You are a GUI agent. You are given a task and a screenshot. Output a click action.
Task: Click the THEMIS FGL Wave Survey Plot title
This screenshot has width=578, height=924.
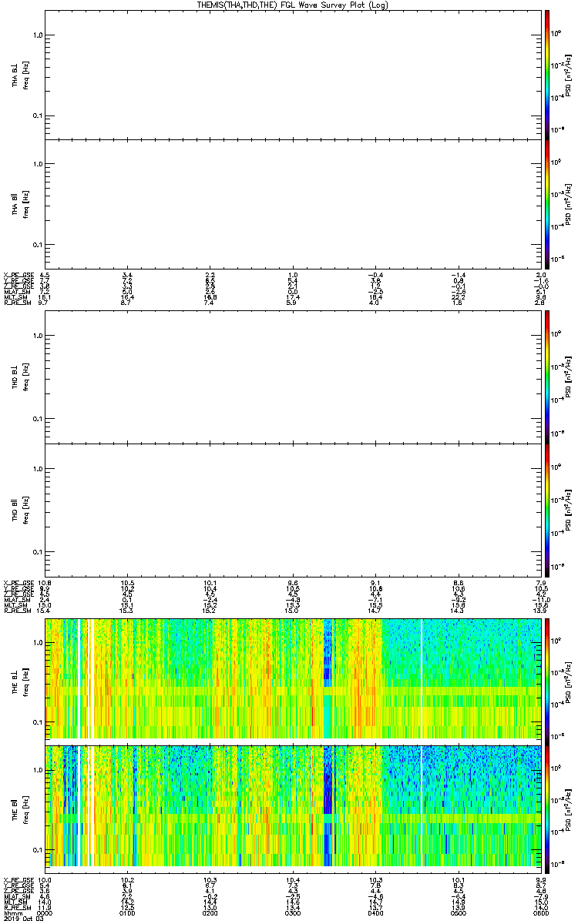coord(294,5)
